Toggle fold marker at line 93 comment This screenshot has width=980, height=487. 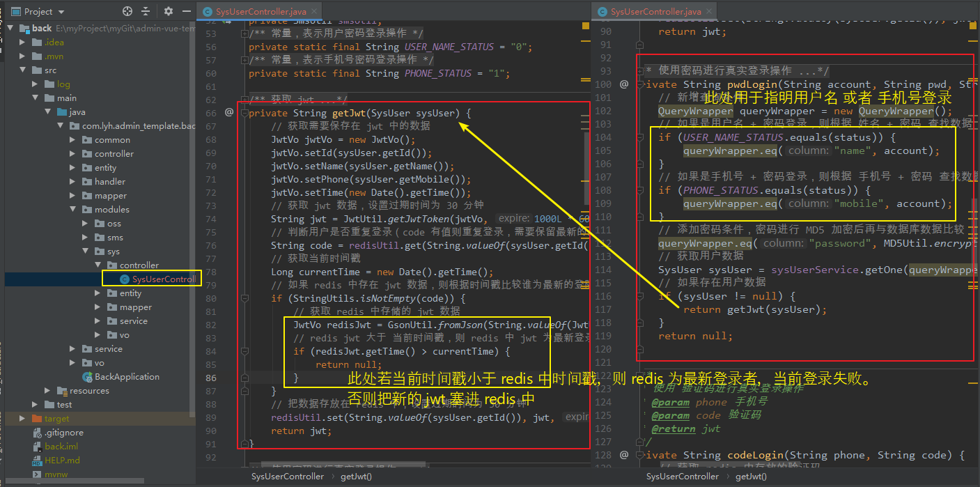(x=639, y=70)
